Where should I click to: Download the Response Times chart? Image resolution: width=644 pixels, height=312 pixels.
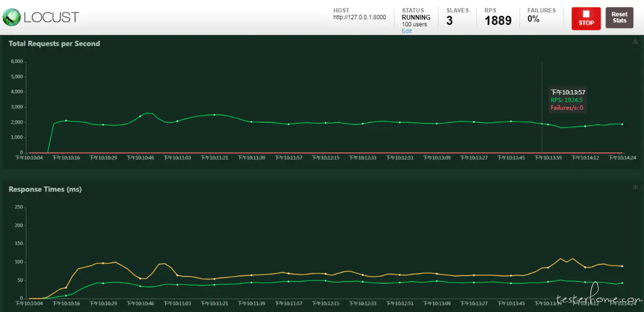[x=635, y=187]
